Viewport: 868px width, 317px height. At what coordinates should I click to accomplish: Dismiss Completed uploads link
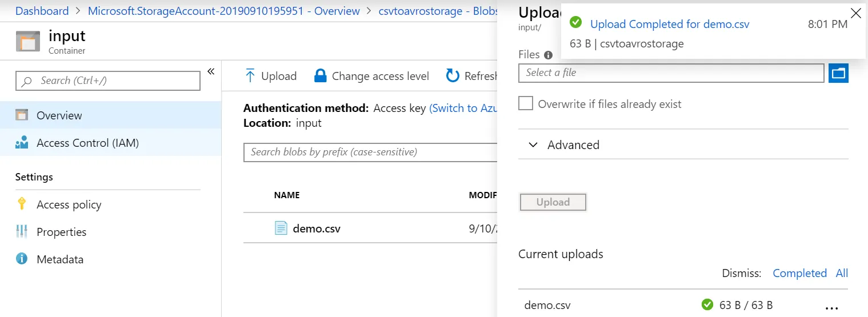pyautogui.click(x=799, y=273)
